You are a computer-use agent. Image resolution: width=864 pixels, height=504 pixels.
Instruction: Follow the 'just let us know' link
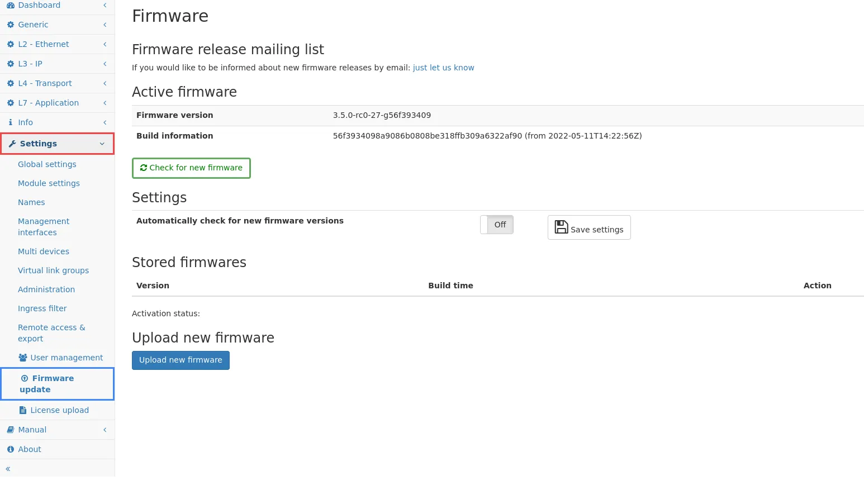443,68
